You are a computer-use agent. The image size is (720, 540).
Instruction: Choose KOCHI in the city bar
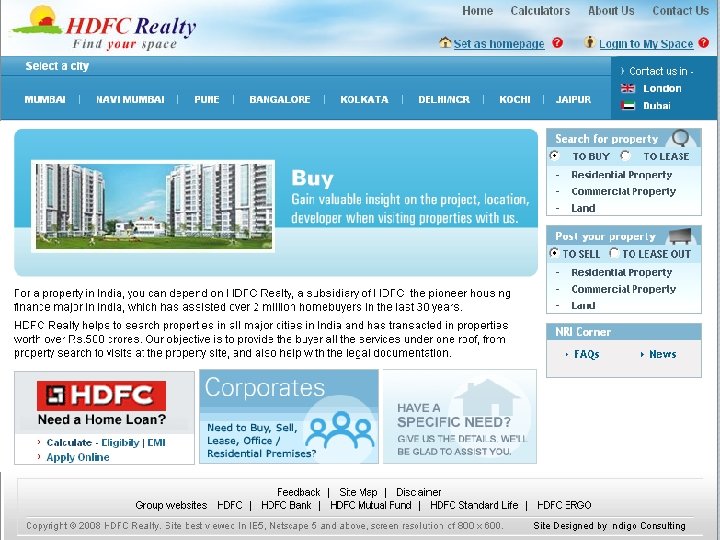515,99
